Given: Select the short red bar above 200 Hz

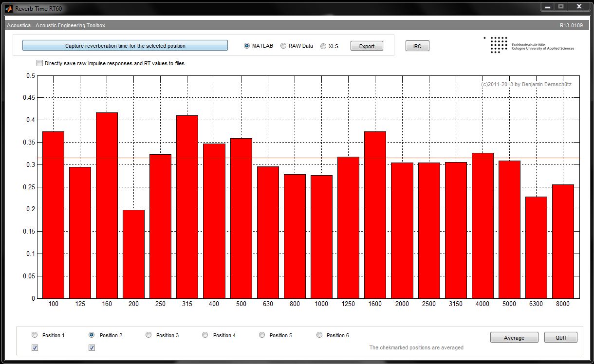Looking at the screenshot, I should coord(133,254).
